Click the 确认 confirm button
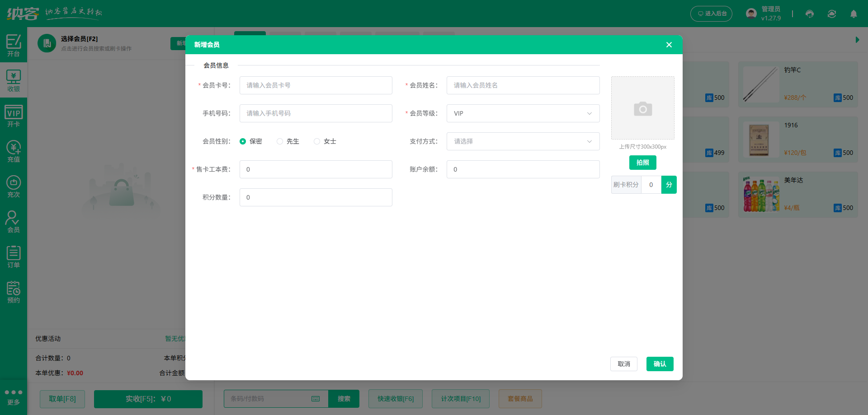868x415 pixels. 660,364
